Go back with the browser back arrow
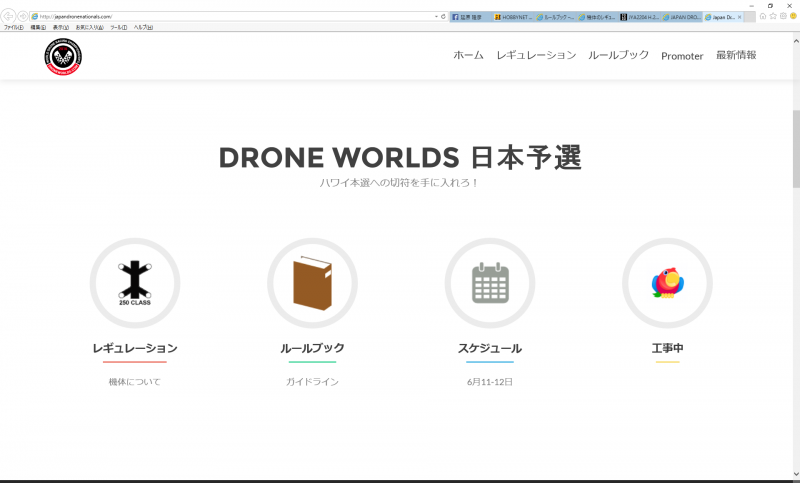800x483 pixels. click(x=9, y=17)
